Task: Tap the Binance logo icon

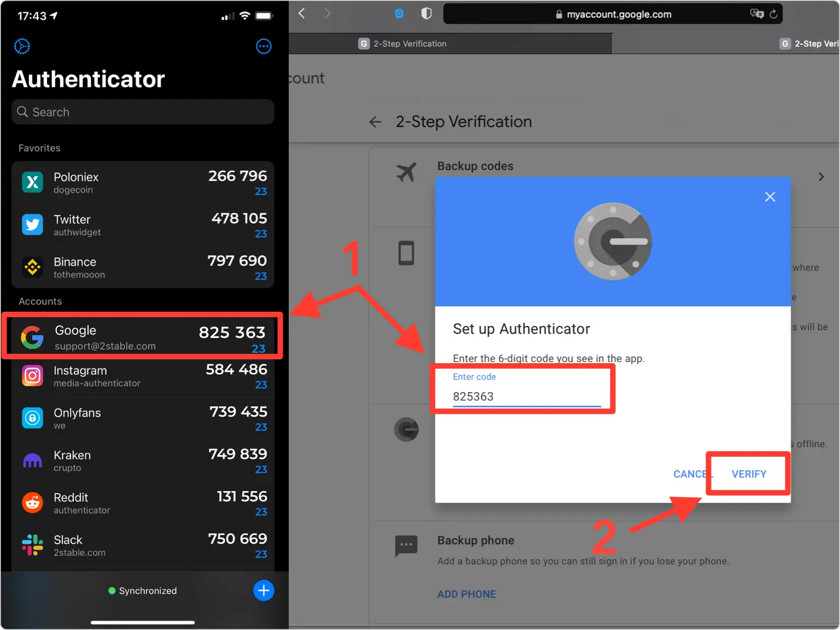Action: click(x=32, y=267)
